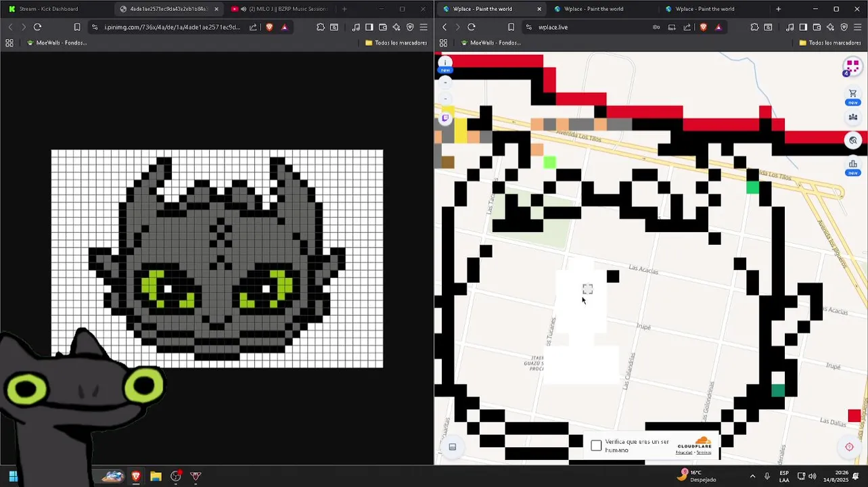Share the pinimg page from address bar

point(253,27)
